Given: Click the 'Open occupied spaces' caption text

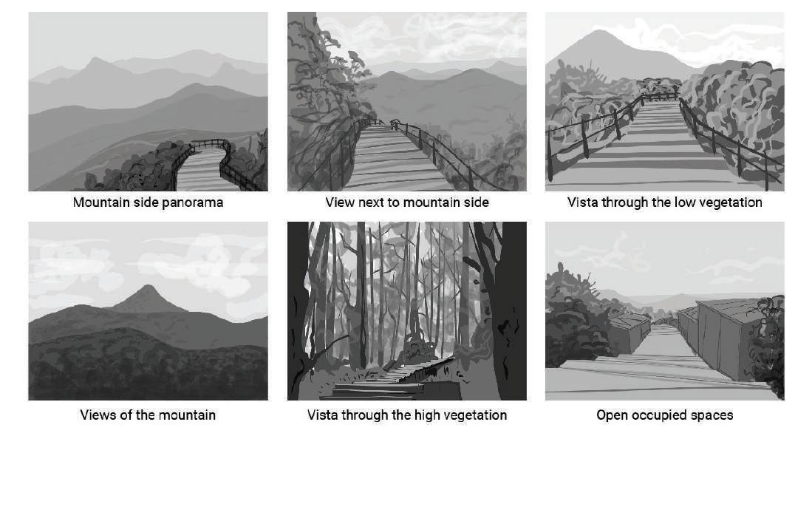Looking at the screenshot, I should pos(665,415).
